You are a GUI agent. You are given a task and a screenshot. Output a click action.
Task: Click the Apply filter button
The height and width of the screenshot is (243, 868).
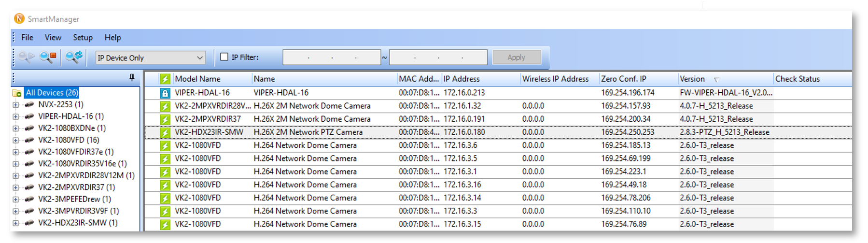(517, 57)
